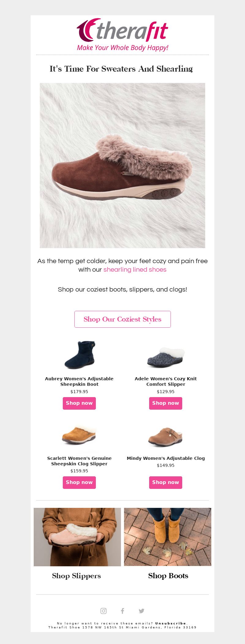This screenshot has width=245, height=644.
Task: Click the Shop Our Coziest Styles button
Action: [x=123, y=319]
